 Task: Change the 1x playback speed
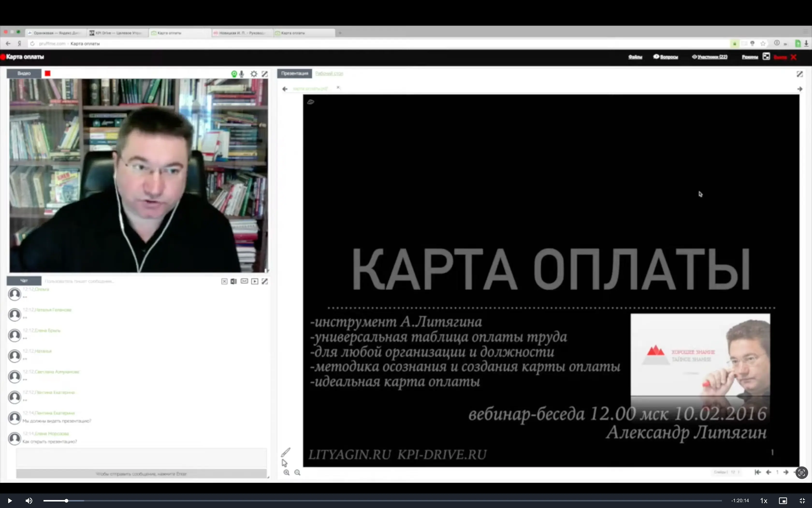pyautogui.click(x=764, y=501)
